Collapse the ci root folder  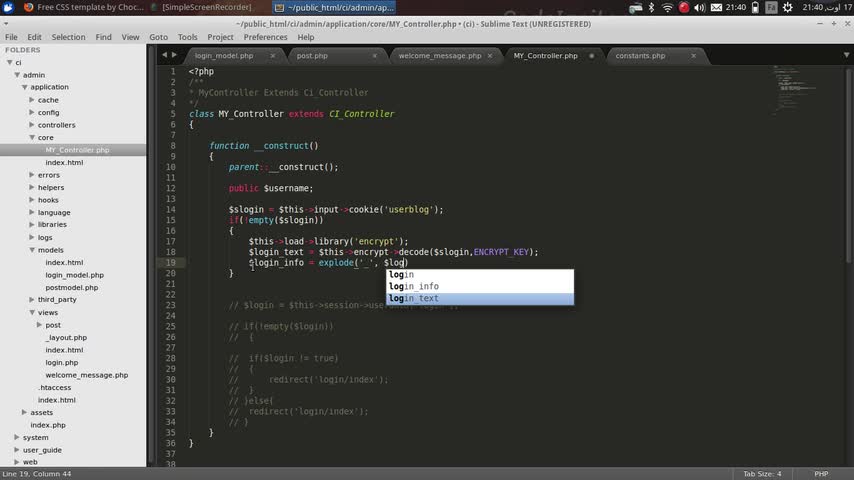pos(10,63)
